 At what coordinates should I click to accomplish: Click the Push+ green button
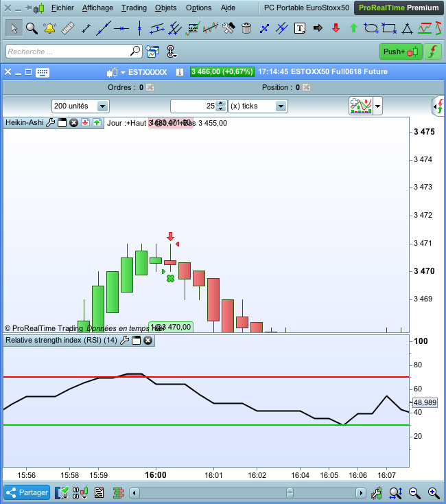tap(401, 51)
